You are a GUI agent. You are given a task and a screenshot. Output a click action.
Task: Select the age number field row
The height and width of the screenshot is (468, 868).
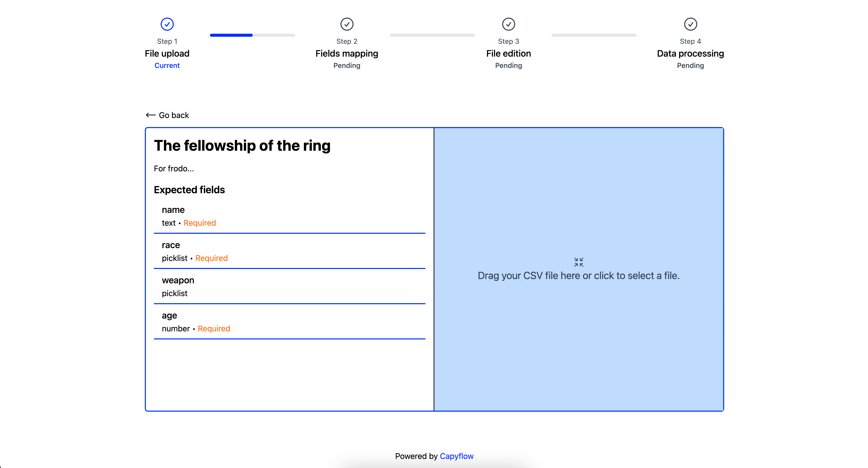click(x=289, y=322)
